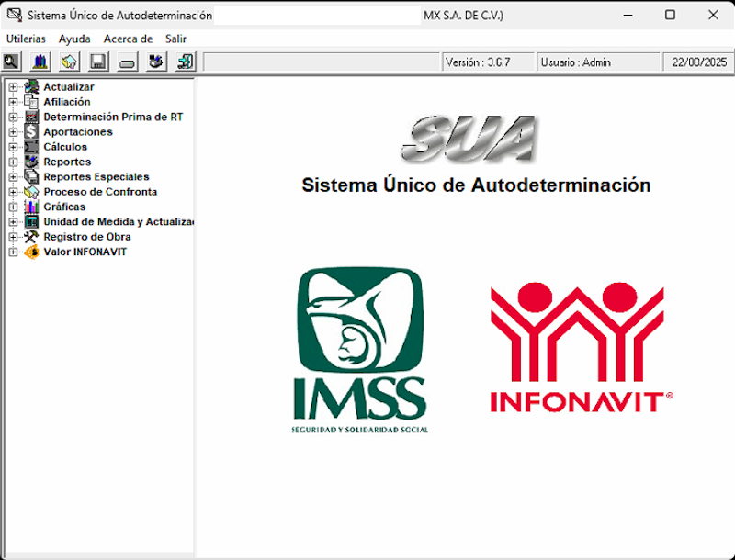Click the SUA application icon in title bar
The image size is (735, 560).
(x=14, y=15)
